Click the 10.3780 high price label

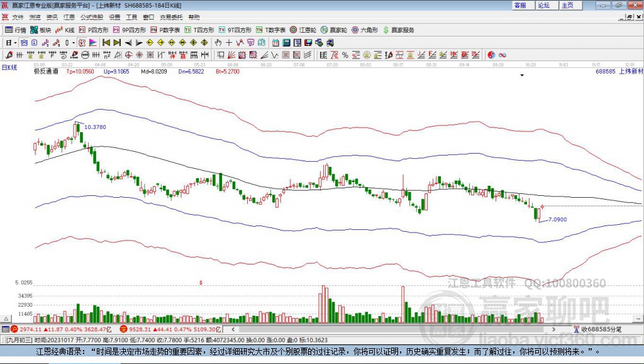(96, 127)
